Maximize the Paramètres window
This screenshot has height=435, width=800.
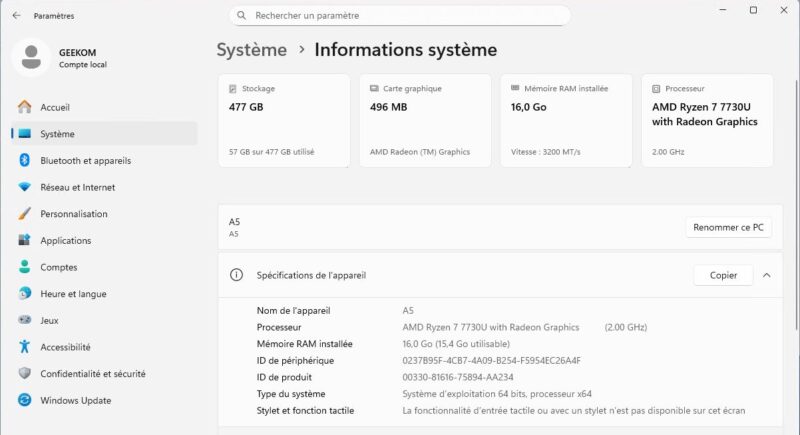753,10
